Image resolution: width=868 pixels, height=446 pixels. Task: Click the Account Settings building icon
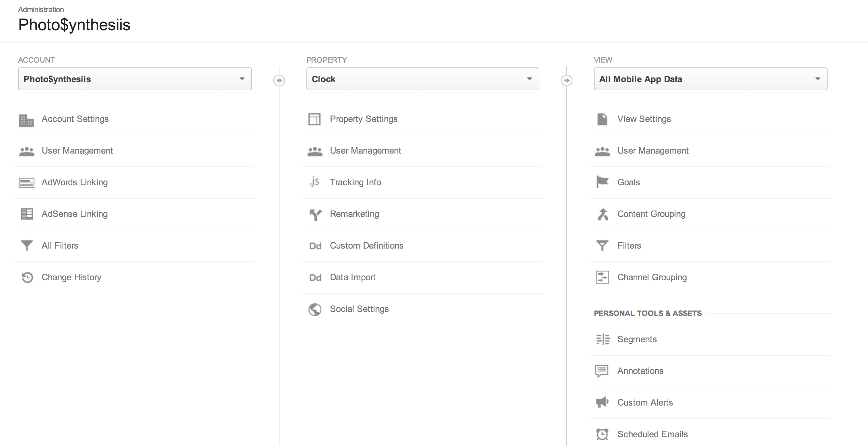26,120
